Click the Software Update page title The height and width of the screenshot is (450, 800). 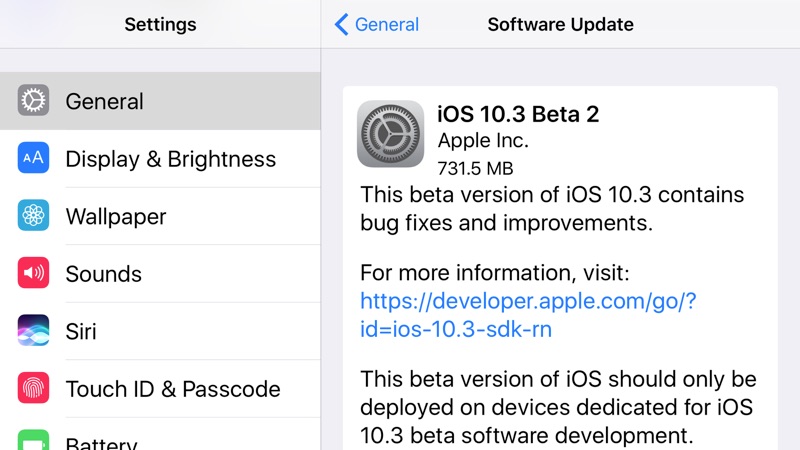click(x=560, y=24)
